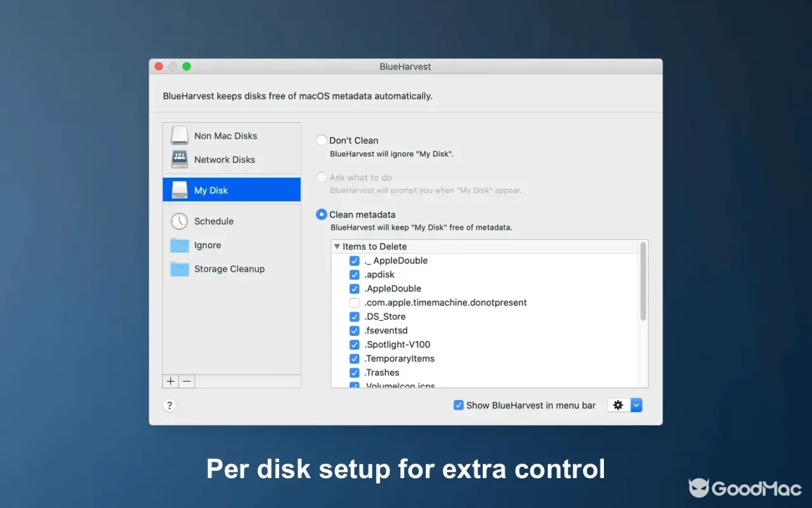Viewport: 812px width, 508px height.
Task: Open the Ignore folder icon
Action: (x=180, y=245)
